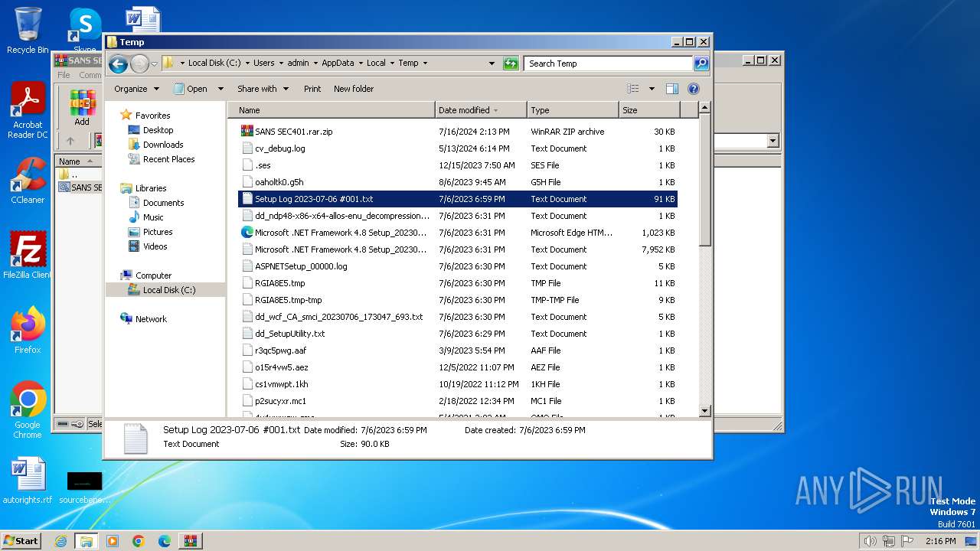Sort files by Type column header
The height and width of the screenshot is (551, 980).
click(572, 110)
